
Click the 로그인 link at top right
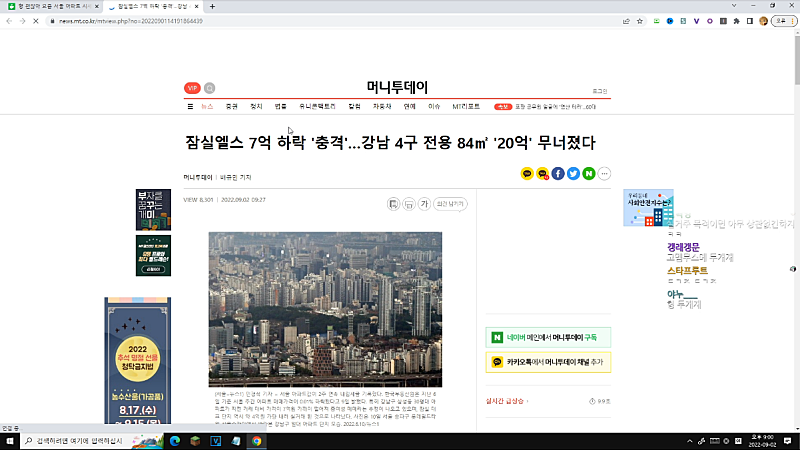point(599,91)
